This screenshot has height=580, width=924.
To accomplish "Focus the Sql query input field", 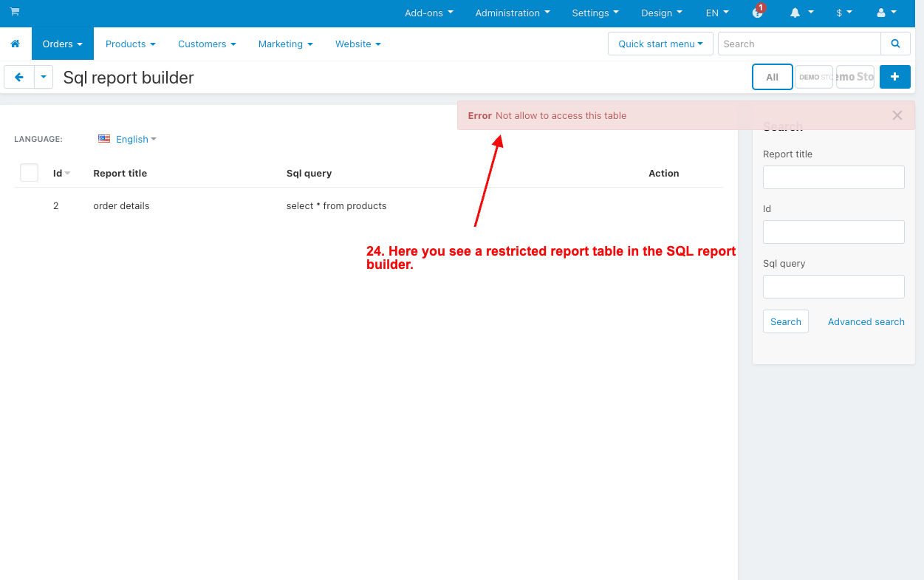I will [x=834, y=287].
